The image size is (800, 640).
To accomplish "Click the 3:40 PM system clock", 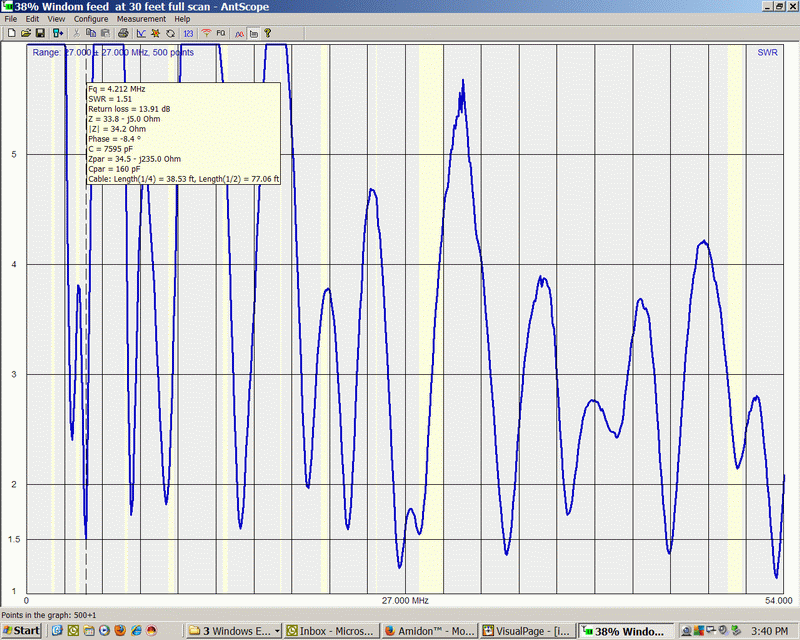I will [769, 631].
